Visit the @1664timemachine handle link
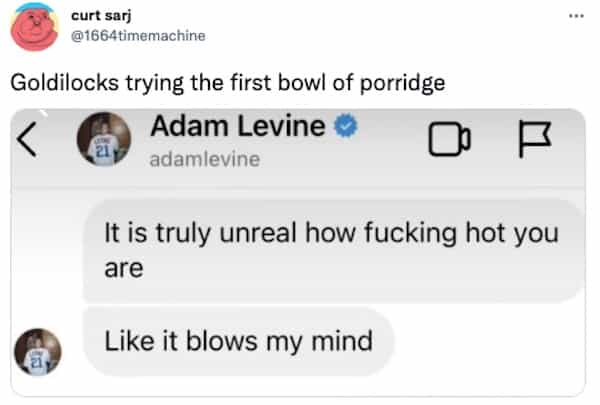Viewport: 600px width, 405px height. (x=139, y=35)
